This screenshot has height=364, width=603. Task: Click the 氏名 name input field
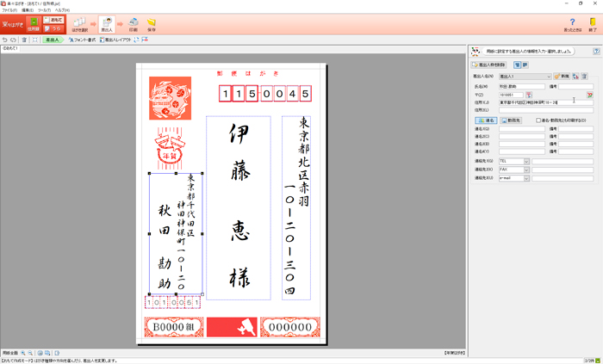(522, 86)
